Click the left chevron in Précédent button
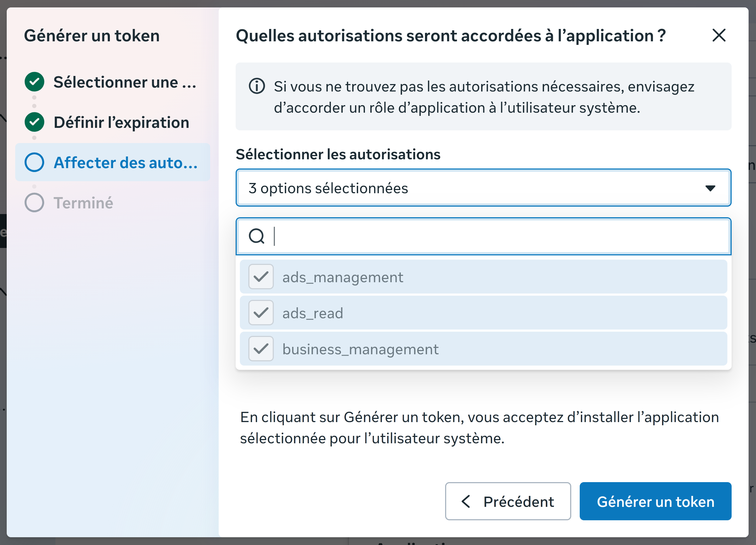This screenshot has width=756, height=545. point(466,501)
